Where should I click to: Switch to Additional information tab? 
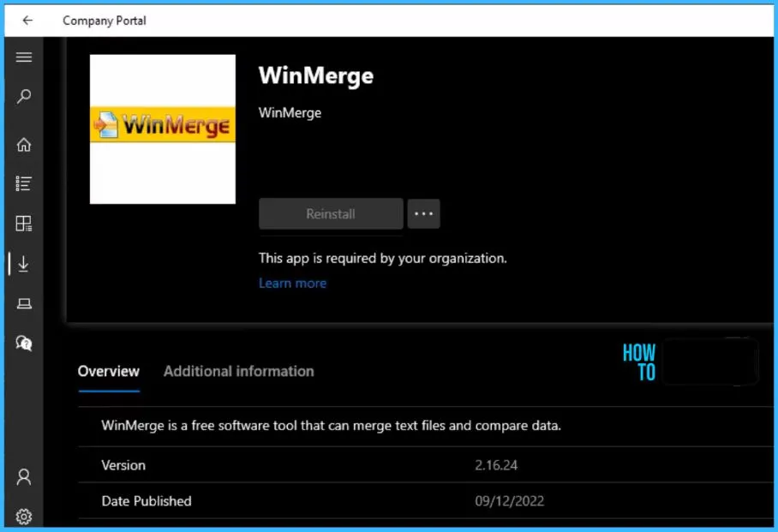(239, 371)
